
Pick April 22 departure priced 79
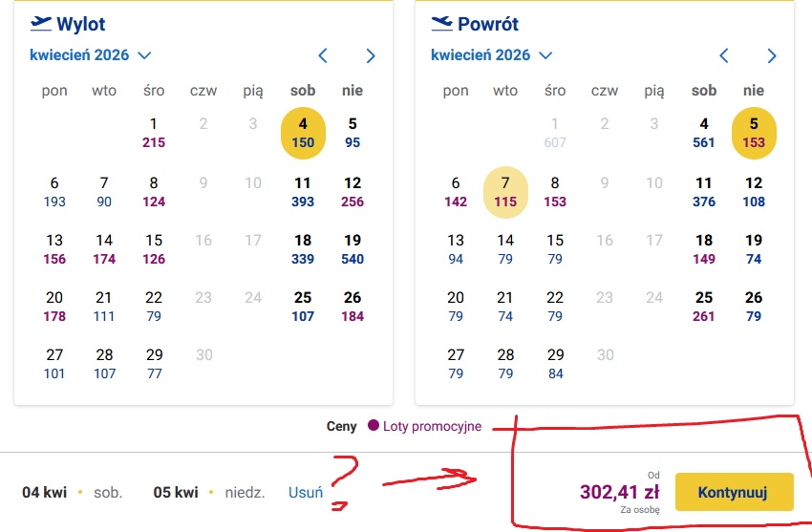154,307
